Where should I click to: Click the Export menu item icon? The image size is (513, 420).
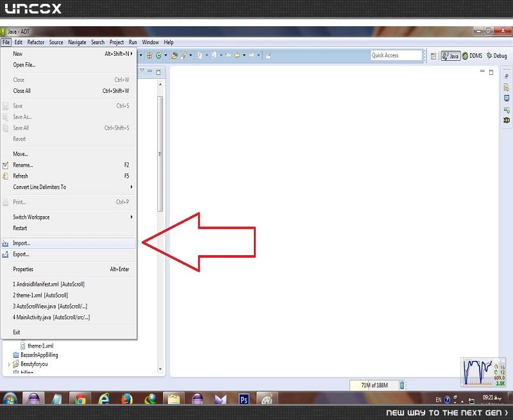(x=5, y=255)
